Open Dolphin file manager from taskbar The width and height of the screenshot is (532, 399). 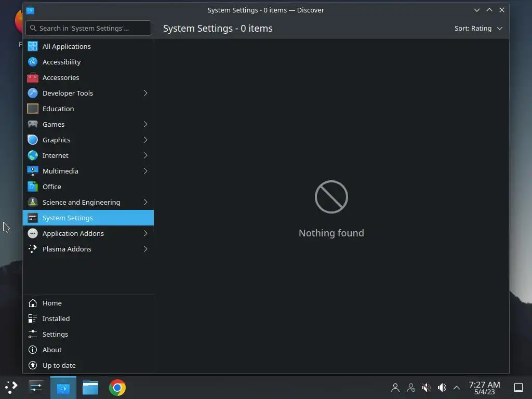[90, 388]
